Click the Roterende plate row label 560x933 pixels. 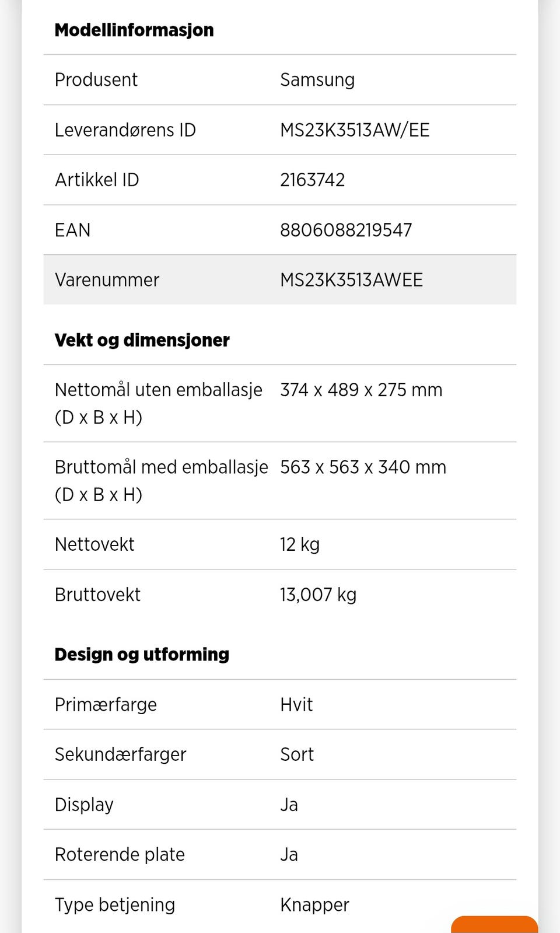tap(120, 855)
